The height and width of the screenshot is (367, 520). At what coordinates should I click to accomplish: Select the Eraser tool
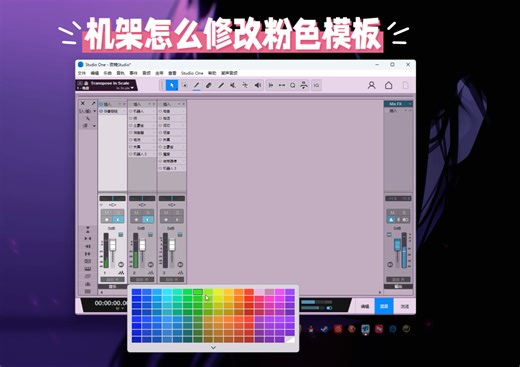pyautogui.click(x=208, y=85)
